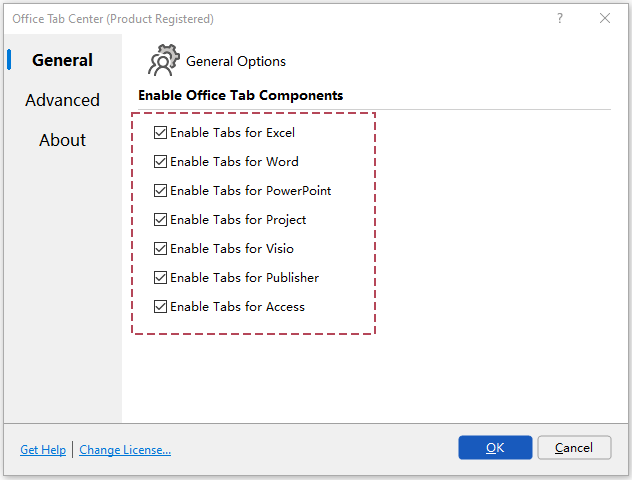632x480 pixels.
Task: Disable tabs for Access checkbox
Action: click(161, 307)
